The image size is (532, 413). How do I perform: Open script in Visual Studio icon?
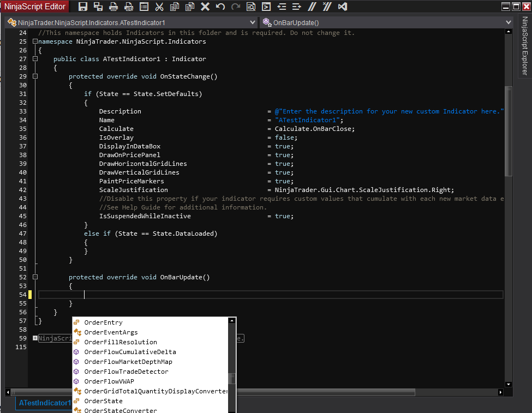point(342,7)
